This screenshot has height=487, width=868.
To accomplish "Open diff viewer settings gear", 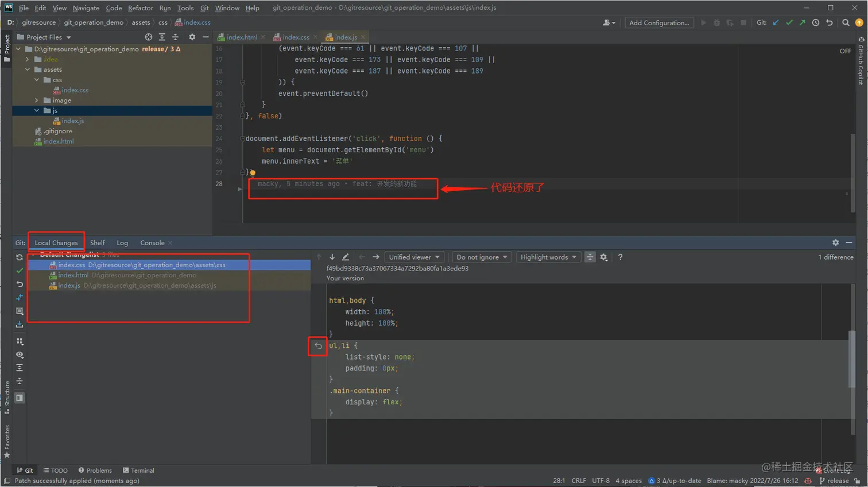I will [x=604, y=257].
